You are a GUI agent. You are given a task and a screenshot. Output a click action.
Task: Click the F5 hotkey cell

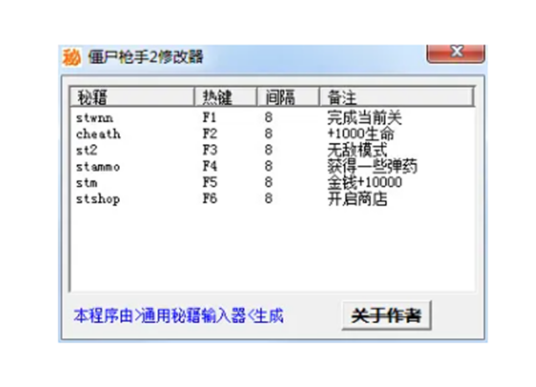pyautogui.click(x=210, y=182)
